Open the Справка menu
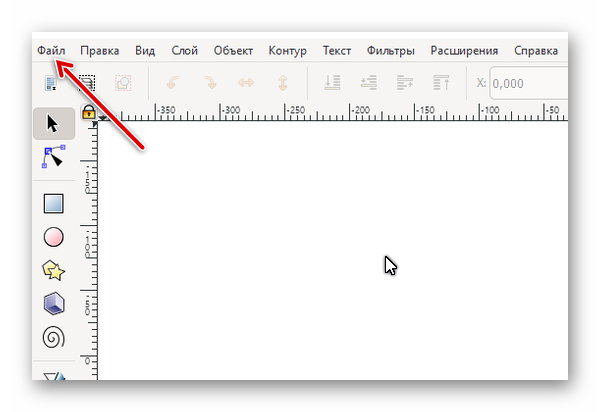 (x=536, y=50)
